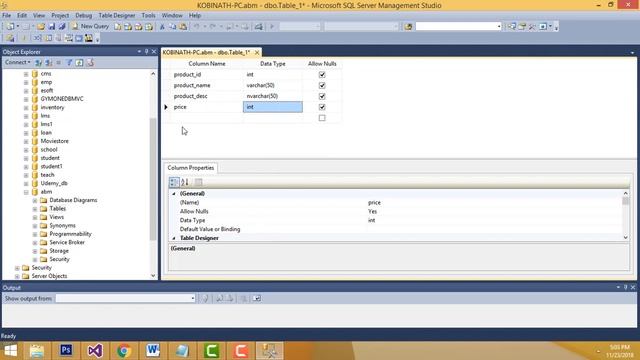Open Windows Start menu
The width and height of the screenshot is (640, 360).
click(10, 351)
